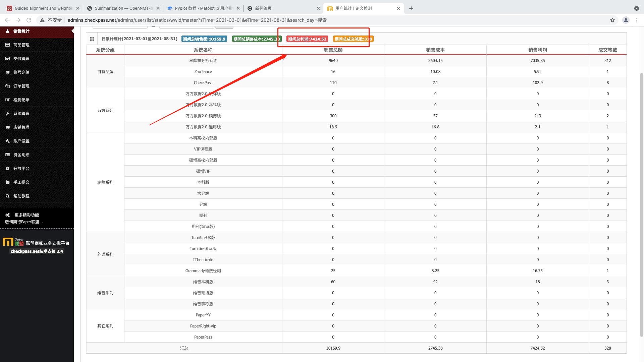Image resolution: width=644 pixels, height=362 pixels.
Task: Click the 系统管理 wrench icon
Action: tap(7, 114)
